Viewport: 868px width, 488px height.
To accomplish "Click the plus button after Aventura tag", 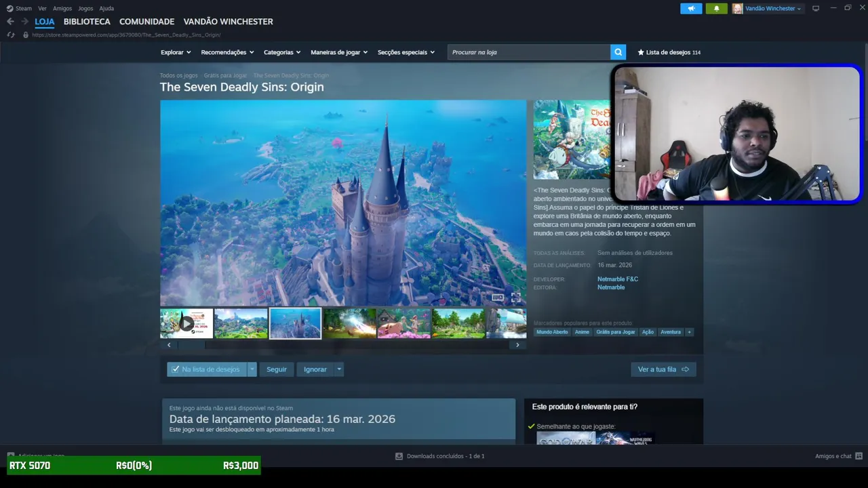I will [689, 332].
